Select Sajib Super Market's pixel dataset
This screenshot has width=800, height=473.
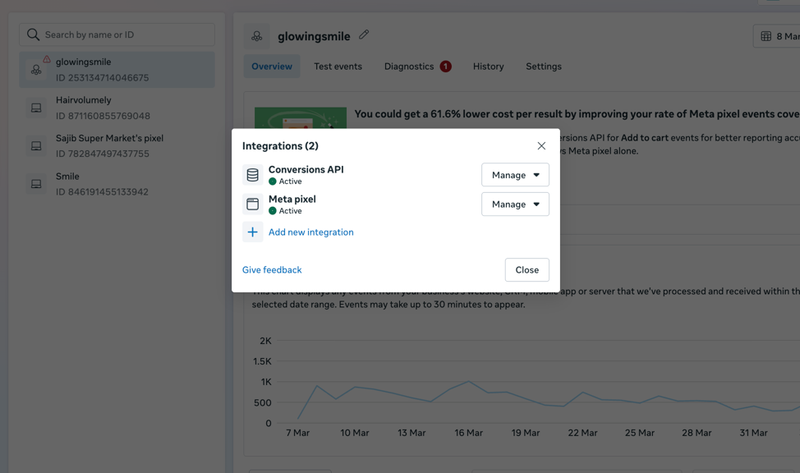coord(117,146)
